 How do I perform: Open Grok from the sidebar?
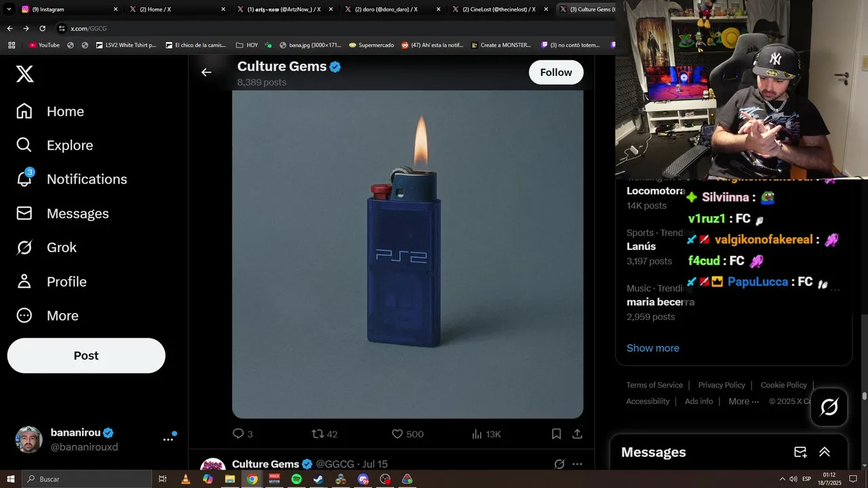click(x=46, y=247)
